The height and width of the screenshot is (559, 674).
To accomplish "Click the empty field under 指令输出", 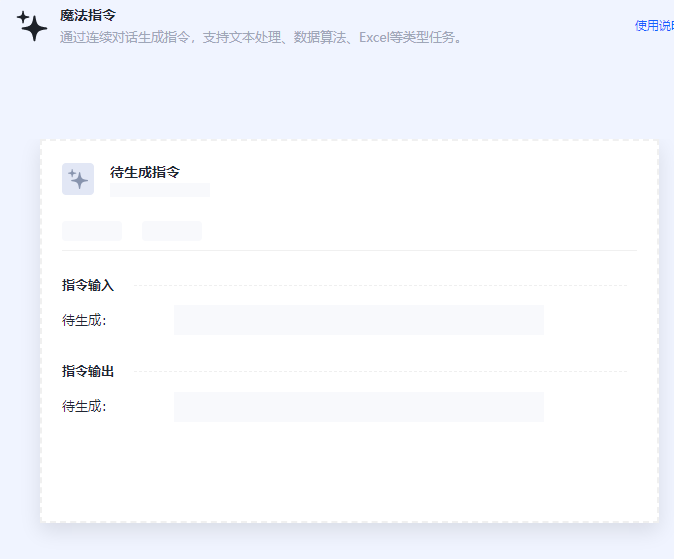I will tap(358, 406).
